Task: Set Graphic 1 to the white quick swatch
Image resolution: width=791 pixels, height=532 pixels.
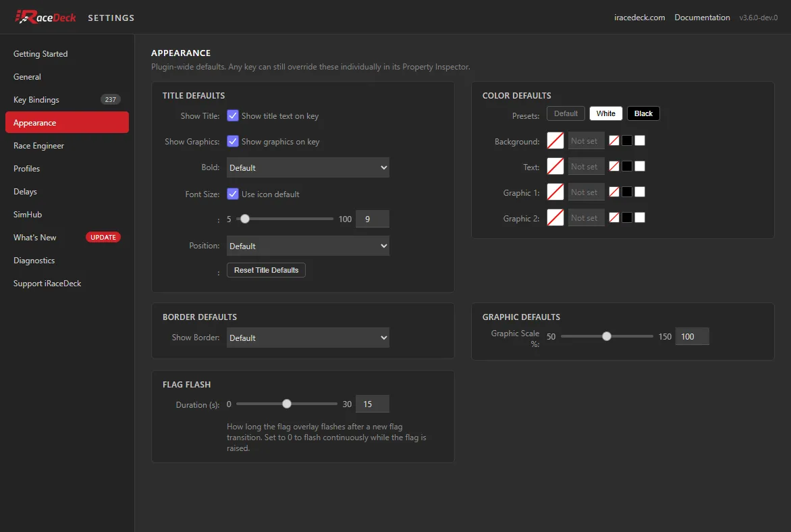Action: pyautogui.click(x=640, y=192)
